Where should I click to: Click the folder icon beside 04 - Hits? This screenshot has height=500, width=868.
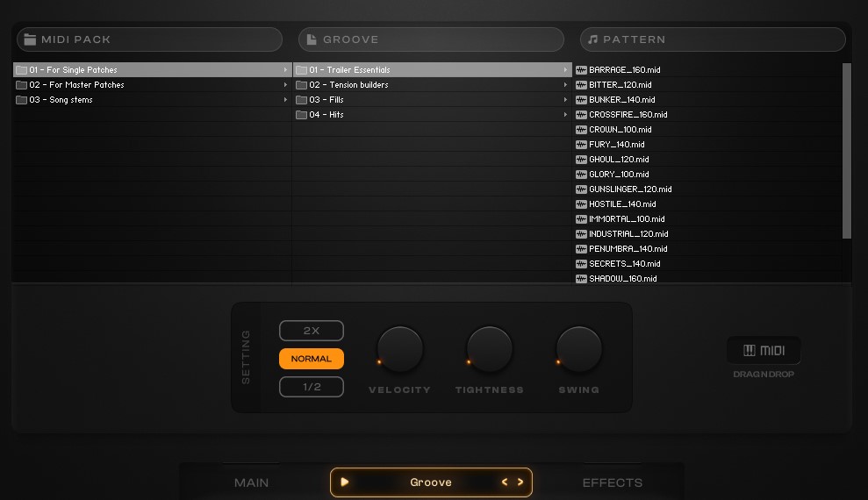(x=301, y=115)
